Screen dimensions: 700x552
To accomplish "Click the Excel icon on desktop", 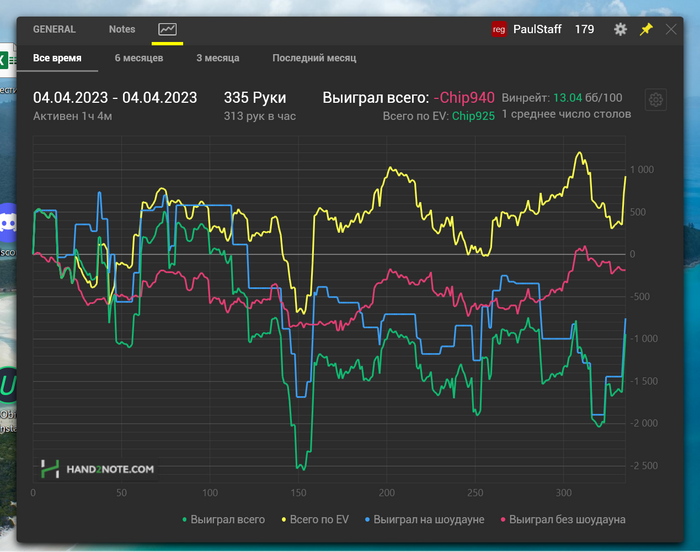I will tap(5, 62).
